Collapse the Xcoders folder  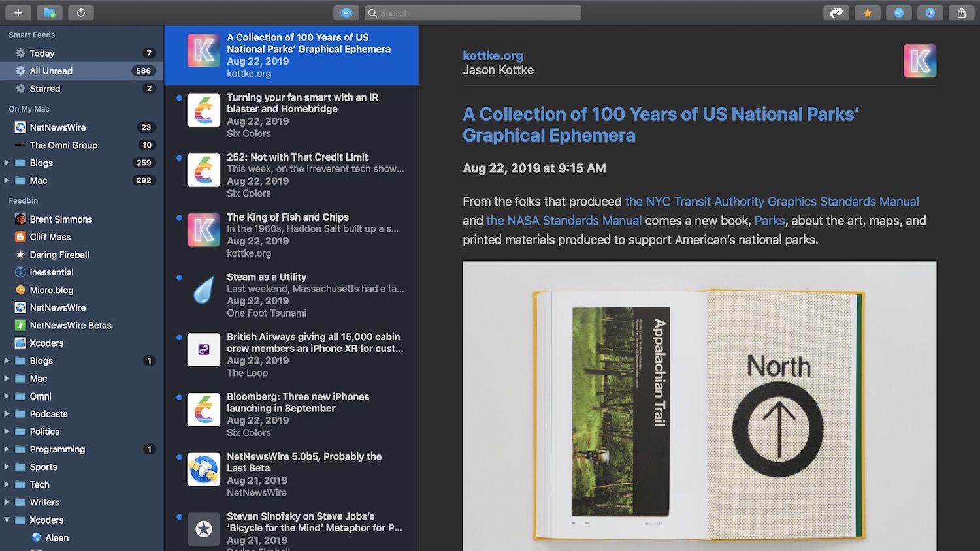pos(7,520)
